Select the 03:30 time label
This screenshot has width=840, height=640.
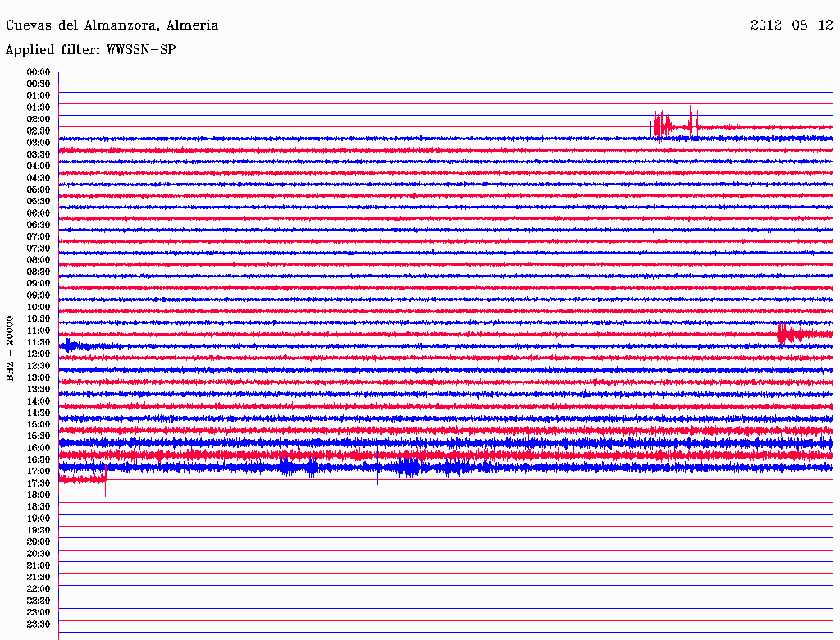(x=39, y=154)
